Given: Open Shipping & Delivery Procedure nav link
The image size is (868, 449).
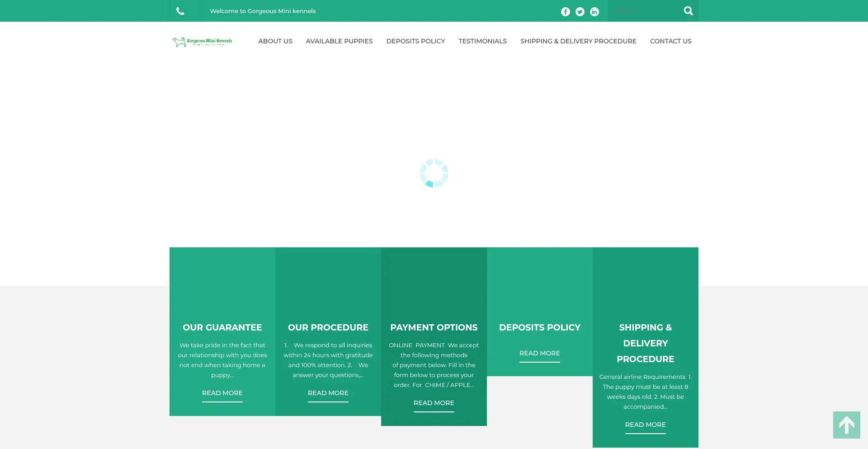Looking at the screenshot, I should (x=578, y=41).
